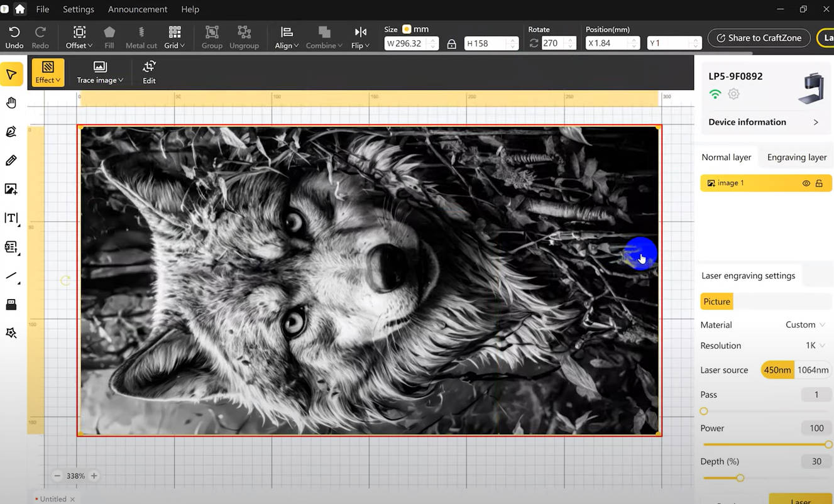Screen dimensions: 834x504
Task: Choose the line drawing tool
Action: coord(11,276)
